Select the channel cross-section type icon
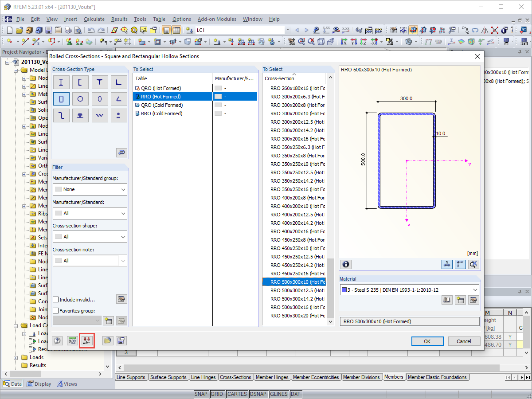This screenshot has height=399, width=532. pos(80,82)
